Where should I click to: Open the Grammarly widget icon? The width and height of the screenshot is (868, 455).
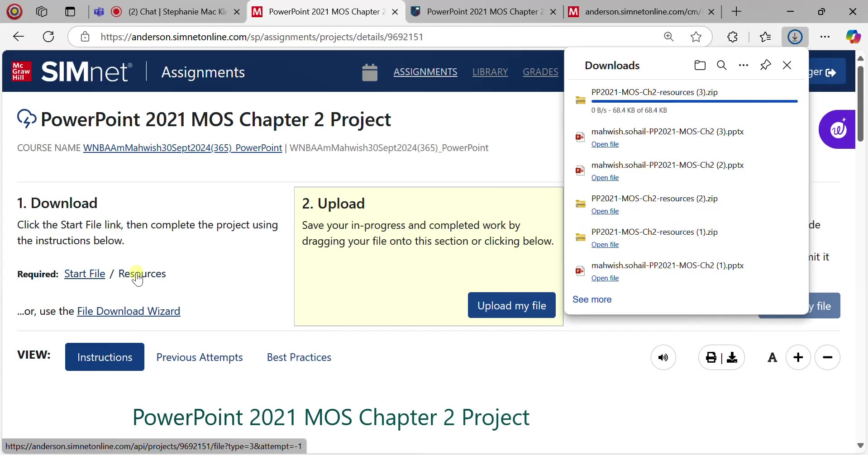[x=837, y=129]
